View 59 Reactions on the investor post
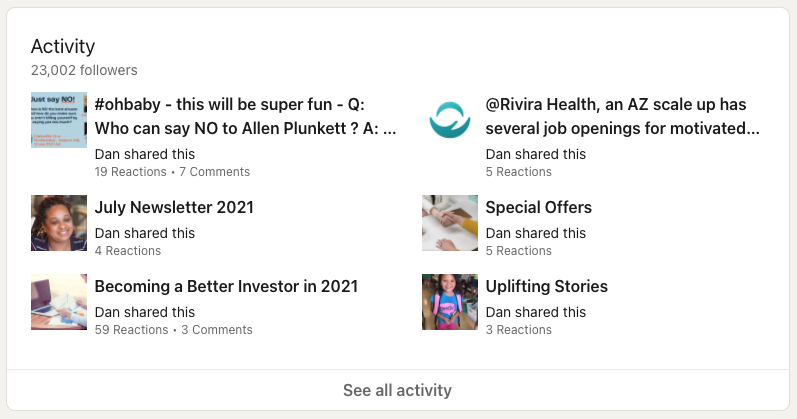The height and width of the screenshot is (419, 797). point(131,330)
